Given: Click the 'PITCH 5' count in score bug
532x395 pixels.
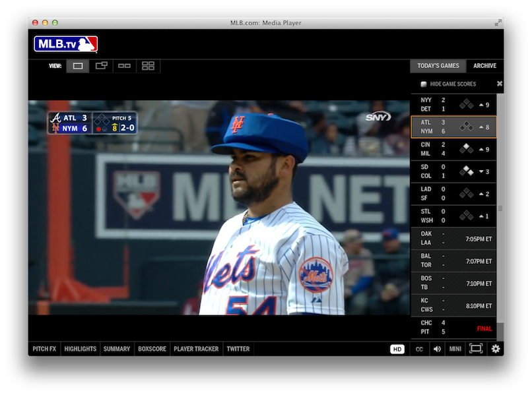Looking at the screenshot, I should coord(121,118).
